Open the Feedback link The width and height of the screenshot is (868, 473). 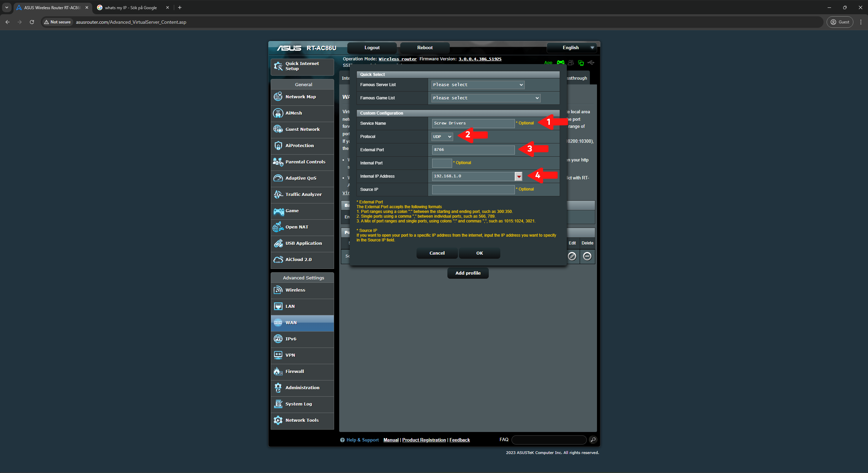point(460,440)
